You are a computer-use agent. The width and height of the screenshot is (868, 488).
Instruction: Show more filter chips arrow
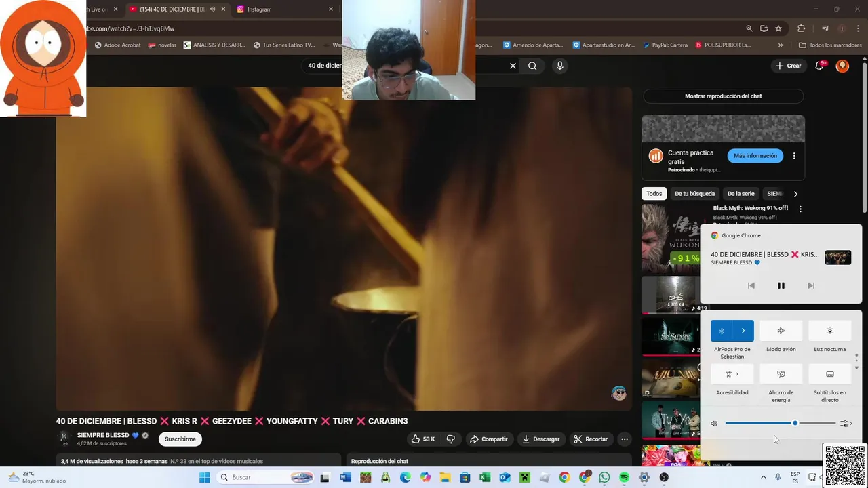tap(795, 194)
